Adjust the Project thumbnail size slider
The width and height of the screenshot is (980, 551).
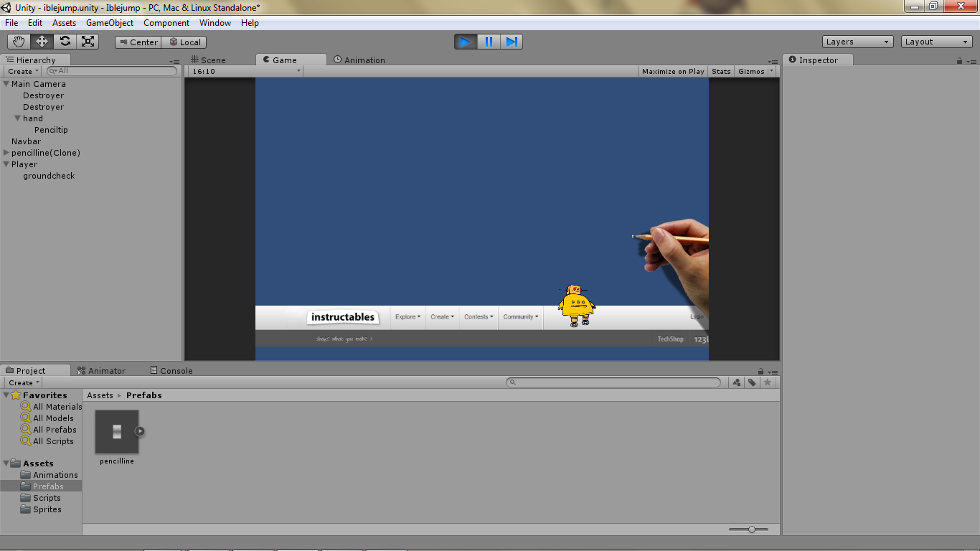pyautogui.click(x=750, y=529)
